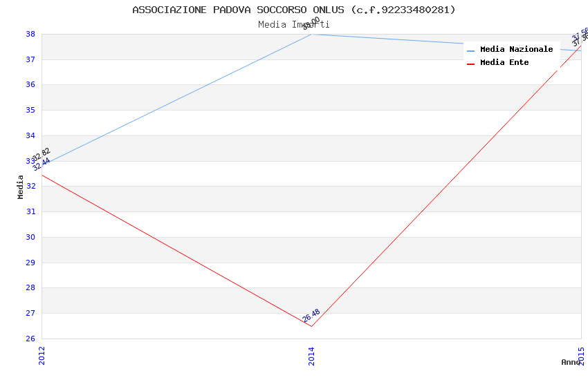This screenshot has width=588, height=380.
Task: Click the 2015 x-axis year label
Action: (581, 356)
